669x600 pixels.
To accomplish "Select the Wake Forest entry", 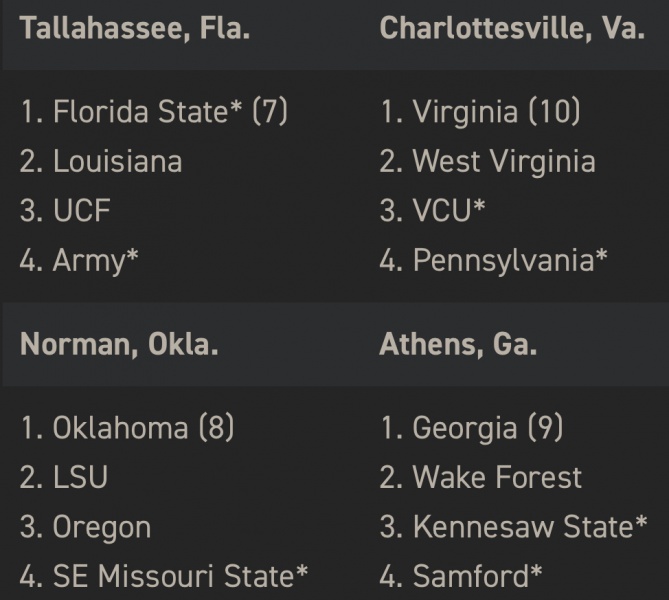I will [480, 478].
